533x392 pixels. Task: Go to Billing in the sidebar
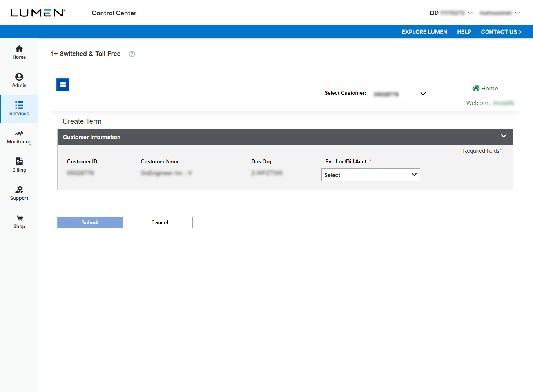[19, 162]
